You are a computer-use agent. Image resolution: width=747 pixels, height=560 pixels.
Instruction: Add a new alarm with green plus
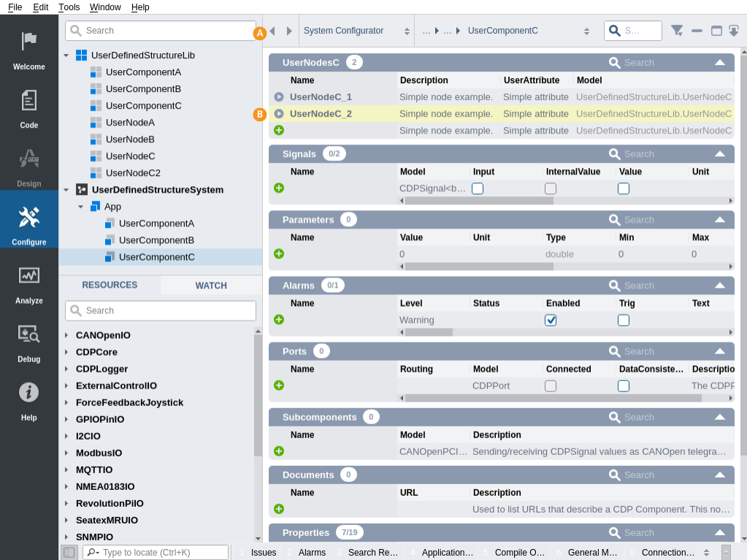coord(279,320)
